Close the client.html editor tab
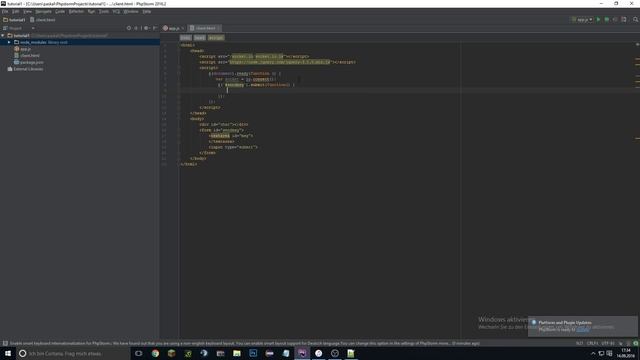 (x=218, y=28)
